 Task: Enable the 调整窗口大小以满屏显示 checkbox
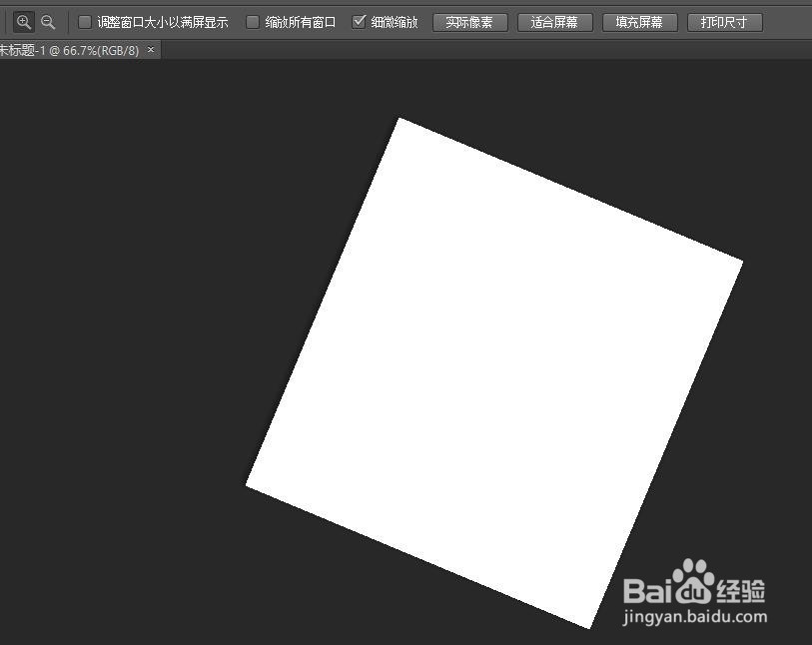click(84, 20)
